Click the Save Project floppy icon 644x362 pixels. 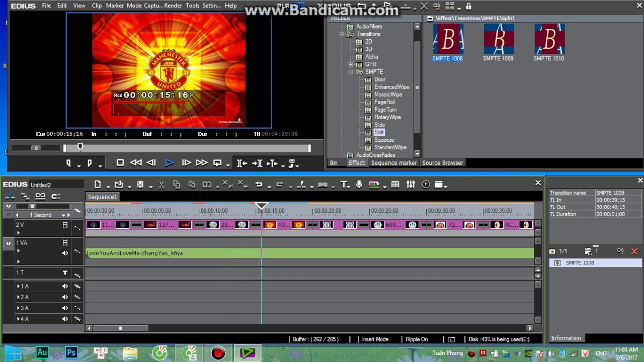(140, 185)
